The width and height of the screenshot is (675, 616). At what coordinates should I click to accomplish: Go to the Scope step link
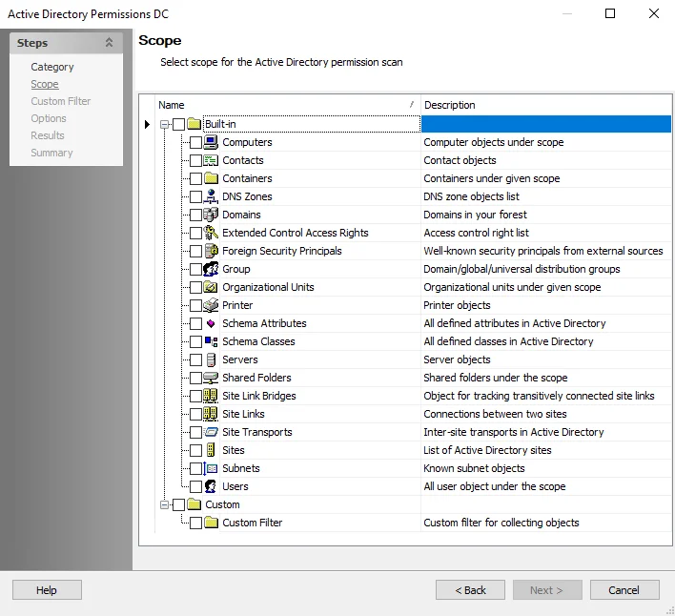(45, 84)
